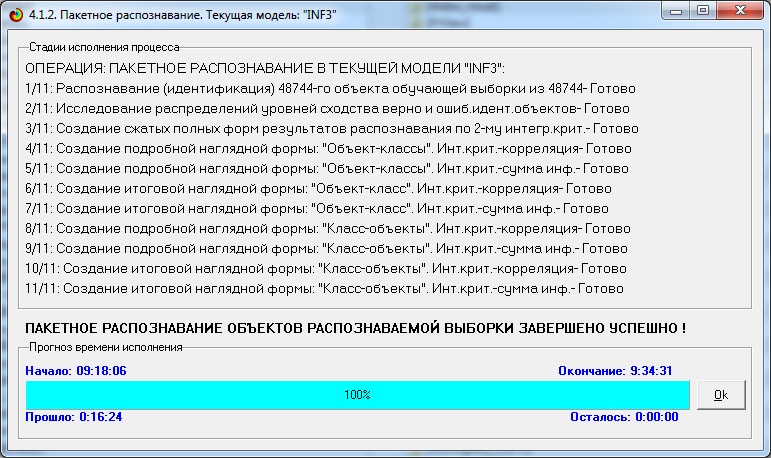This screenshot has height=458, width=771.
Task: Click the application icon in title bar
Action: coord(13,14)
